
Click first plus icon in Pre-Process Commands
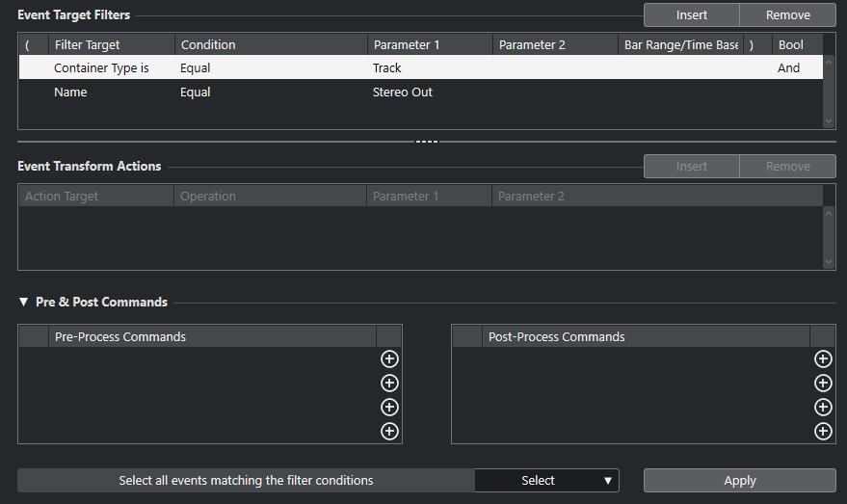pos(389,359)
